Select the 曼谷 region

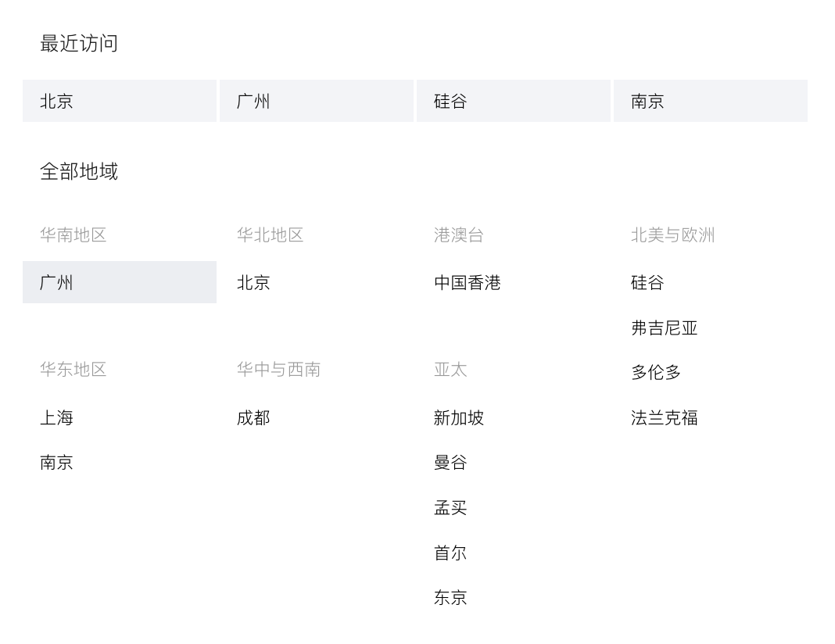(x=451, y=462)
